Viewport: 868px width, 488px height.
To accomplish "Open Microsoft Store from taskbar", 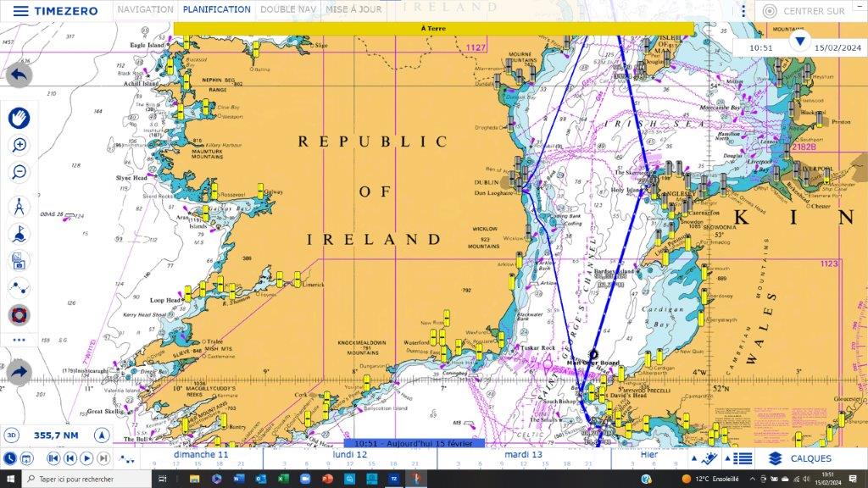I will pos(349,479).
